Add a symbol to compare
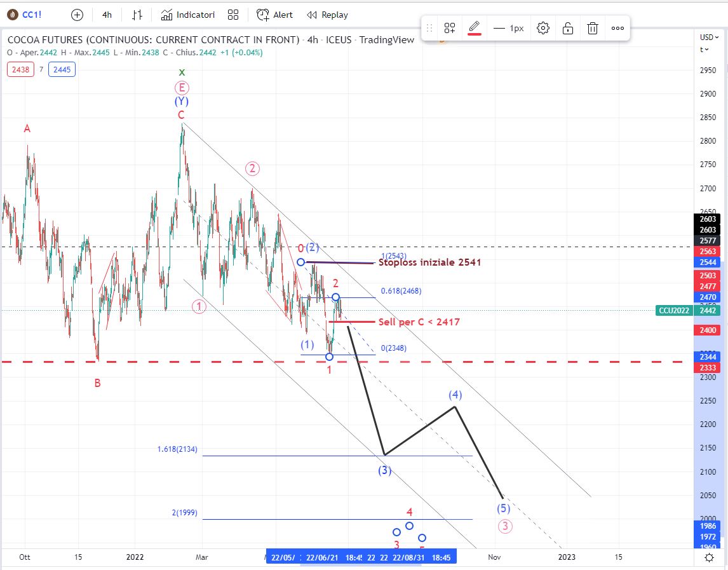The width and height of the screenshot is (728, 570). click(77, 15)
